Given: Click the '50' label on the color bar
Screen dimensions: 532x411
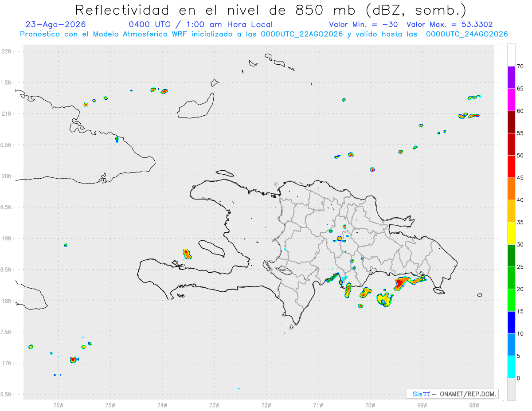Looking at the screenshot, I should pos(520,156).
